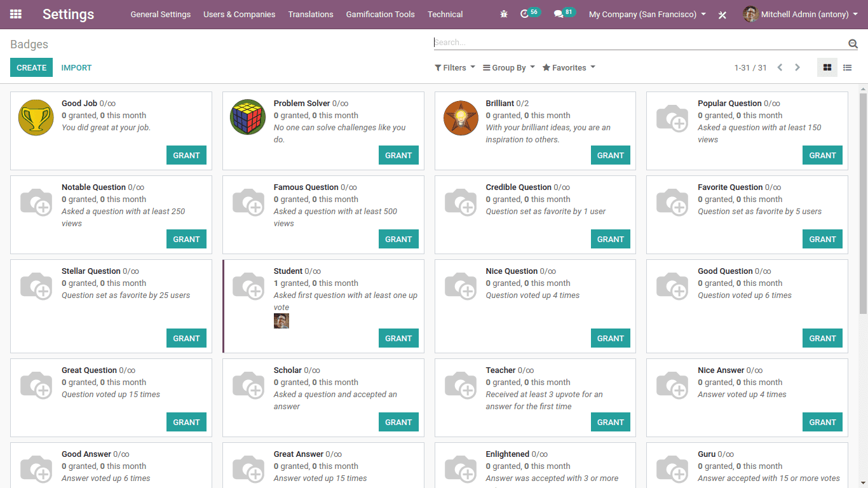Focus the Search input field
This screenshot has width=868, height=488.
tap(640, 43)
